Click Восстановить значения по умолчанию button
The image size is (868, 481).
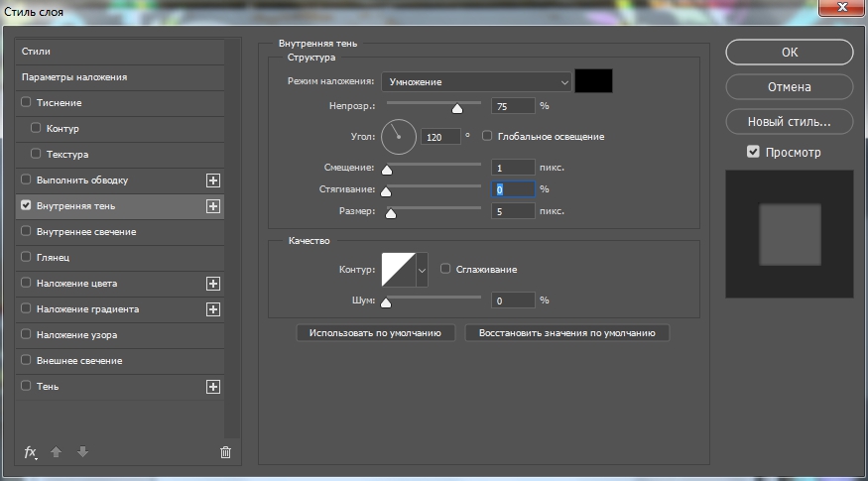(566, 332)
